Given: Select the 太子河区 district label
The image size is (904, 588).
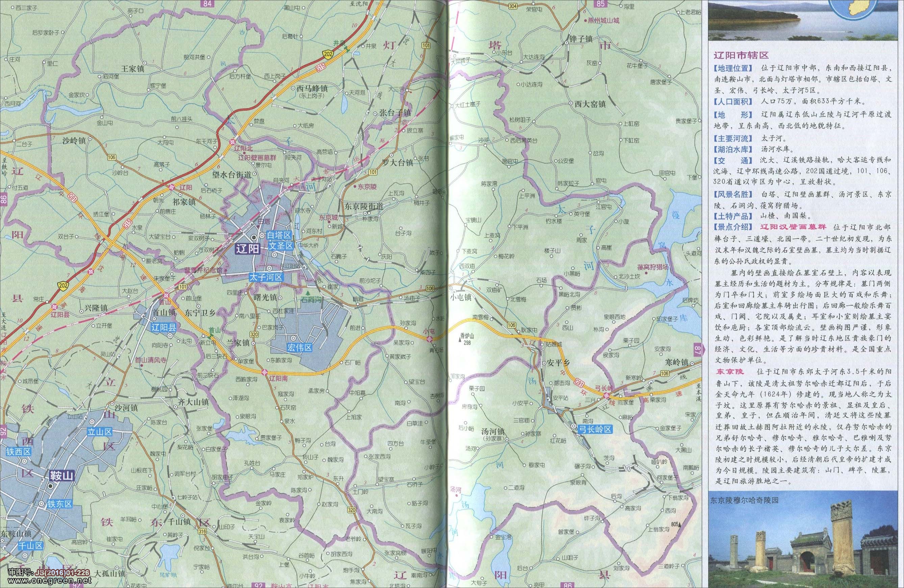Looking at the screenshot, I should (266, 277).
